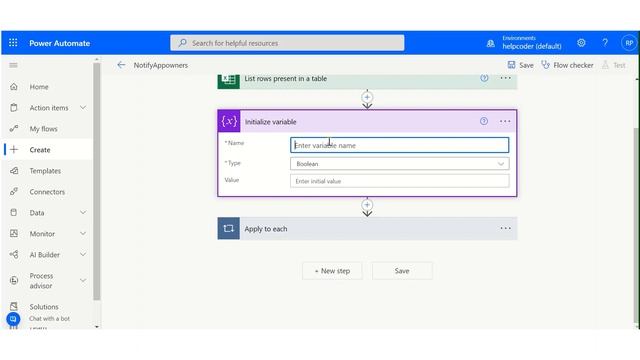This screenshot has width=640, height=360.
Task: Expand the Process advisor submenu
Action: [83, 280]
